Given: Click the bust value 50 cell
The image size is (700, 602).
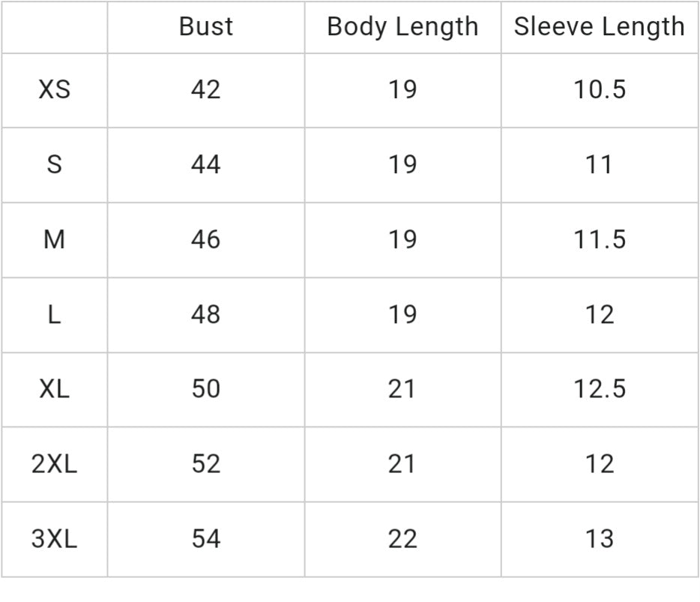Looking at the screenshot, I should point(205,389).
